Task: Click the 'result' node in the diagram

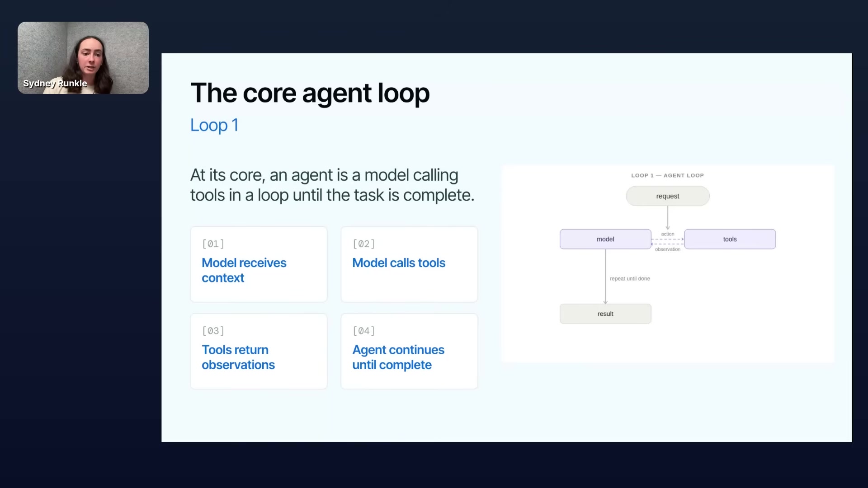Action: click(605, 314)
